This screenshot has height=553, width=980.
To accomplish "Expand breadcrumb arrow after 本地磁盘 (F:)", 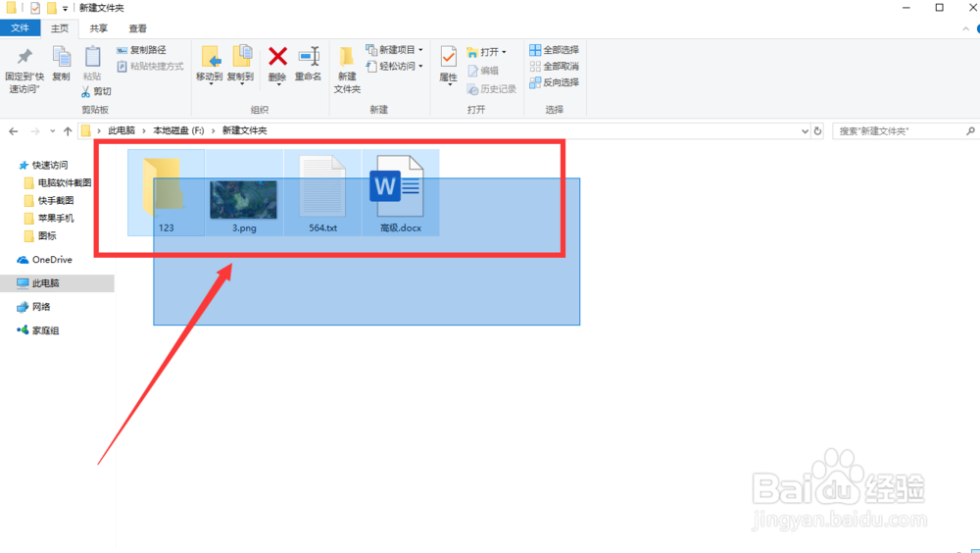I will coord(213,130).
